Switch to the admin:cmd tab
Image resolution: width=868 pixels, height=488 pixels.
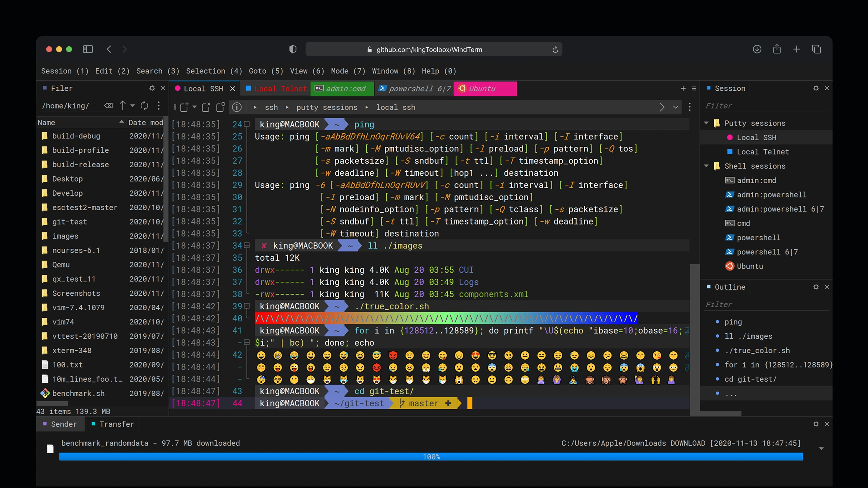click(x=342, y=89)
